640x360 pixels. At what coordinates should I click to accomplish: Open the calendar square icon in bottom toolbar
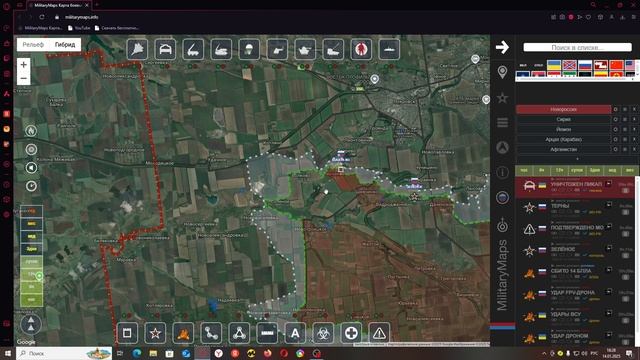pos(127,333)
